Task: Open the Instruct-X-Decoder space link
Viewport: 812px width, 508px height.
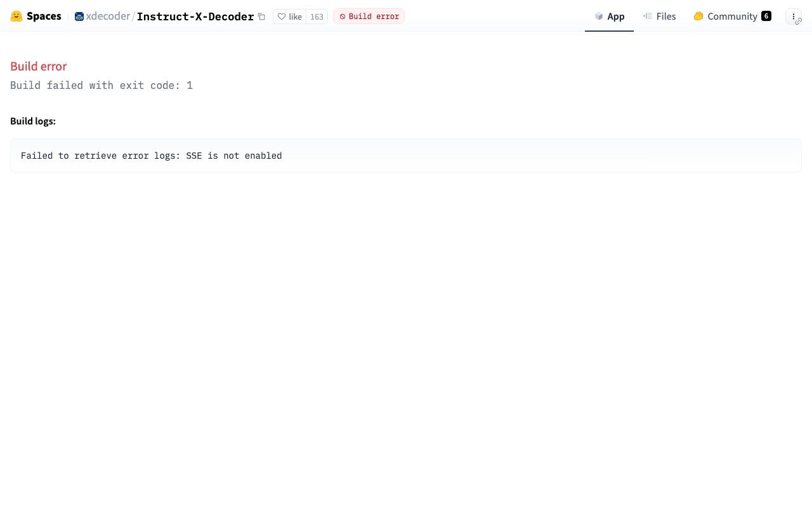Action: click(195, 17)
